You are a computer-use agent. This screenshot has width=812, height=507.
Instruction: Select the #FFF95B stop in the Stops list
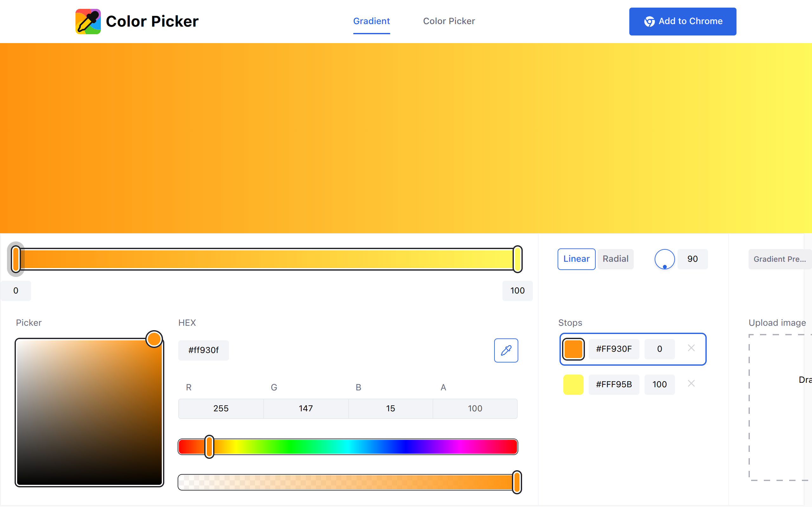614,384
